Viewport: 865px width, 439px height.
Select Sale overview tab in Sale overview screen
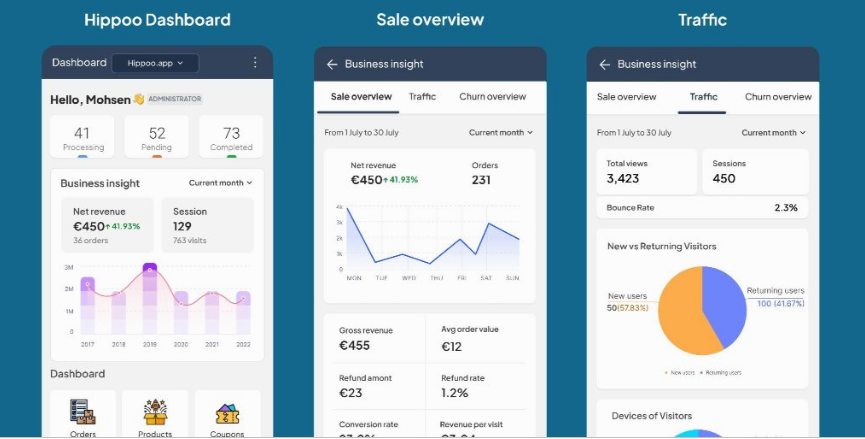(361, 97)
